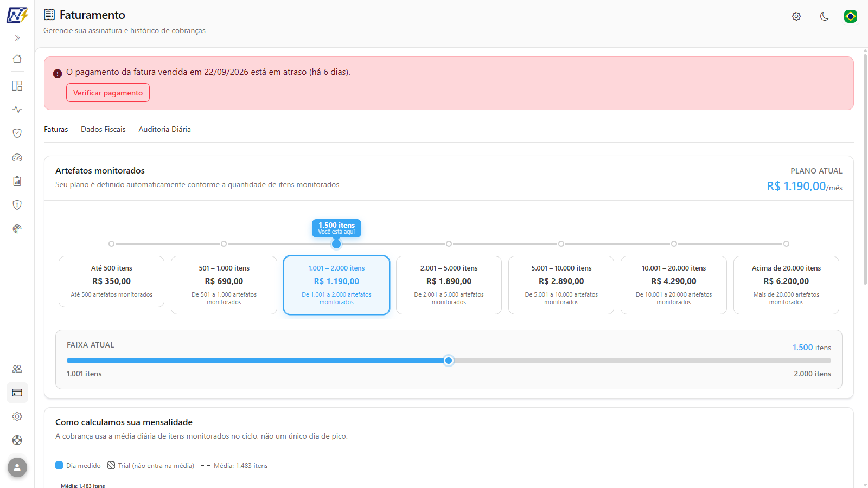Screen dimensions: 868x488
Task: Click the Verificar pagamento button
Action: point(108,93)
